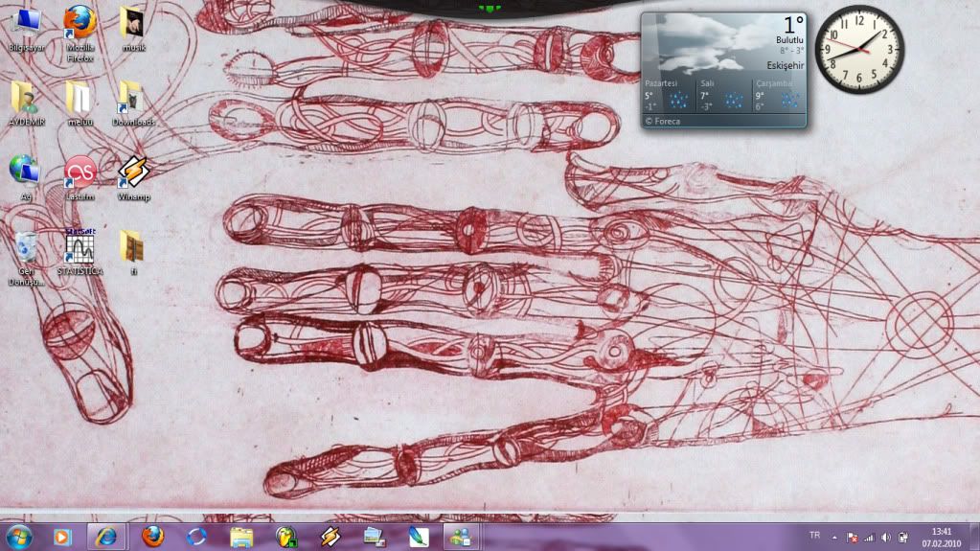The height and width of the screenshot is (551, 980).
Task: Click the power battery tray icon
Action: (x=902, y=538)
